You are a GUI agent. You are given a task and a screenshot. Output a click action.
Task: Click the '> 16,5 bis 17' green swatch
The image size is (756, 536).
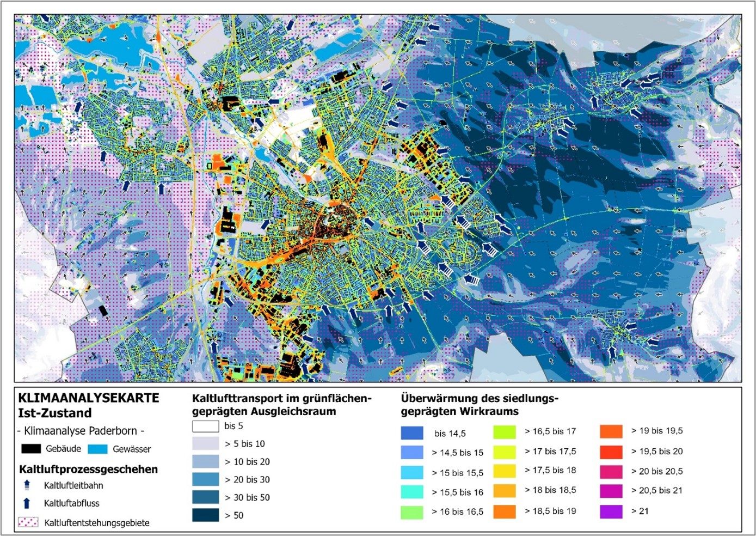505,432
